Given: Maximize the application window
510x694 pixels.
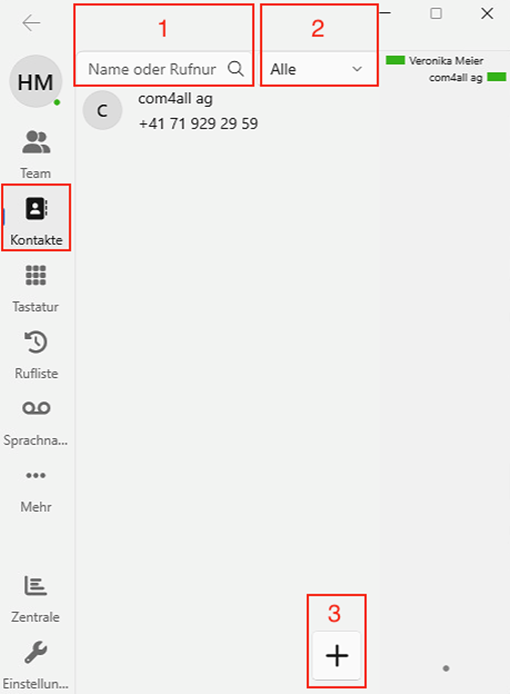Looking at the screenshot, I should (x=436, y=14).
